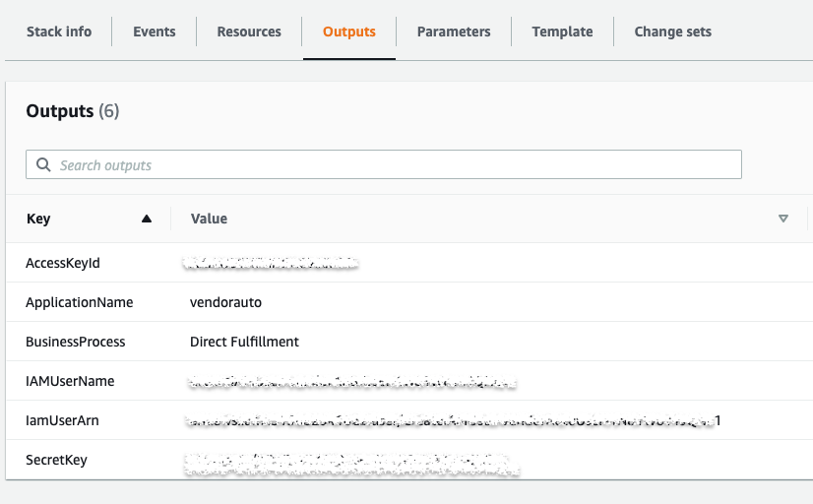The width and height of the screenshot is (813, 504).
Task: Open the Events tab
Action: click(x=155, y=31)
